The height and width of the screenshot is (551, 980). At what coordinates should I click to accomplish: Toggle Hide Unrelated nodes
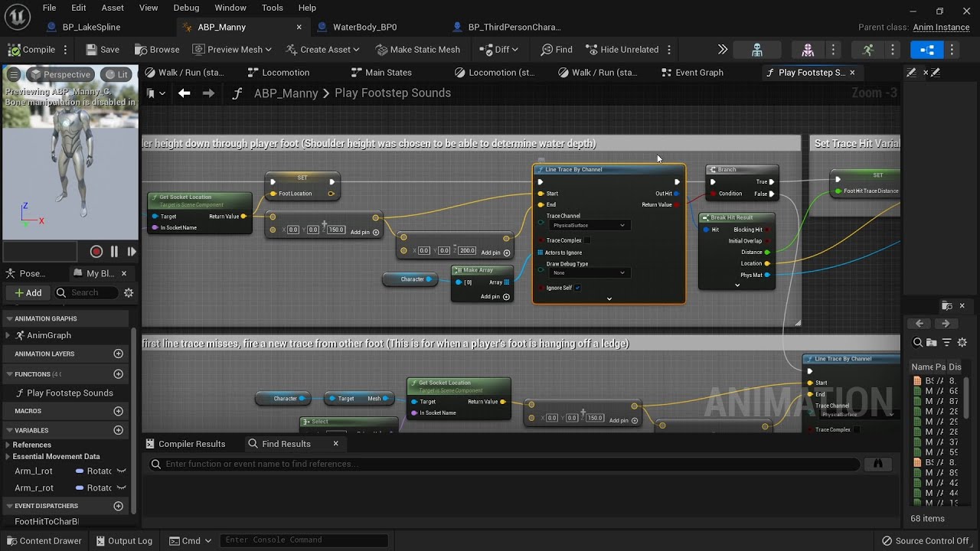622,50
